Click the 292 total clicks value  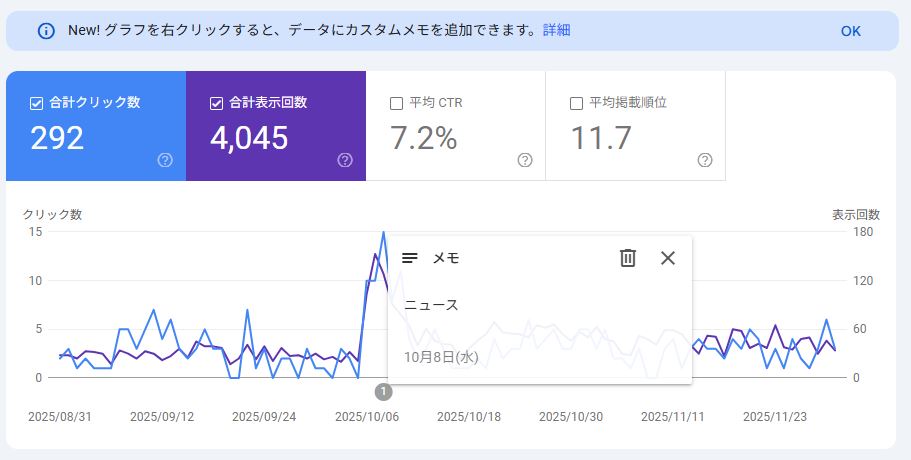click(57, 138)
